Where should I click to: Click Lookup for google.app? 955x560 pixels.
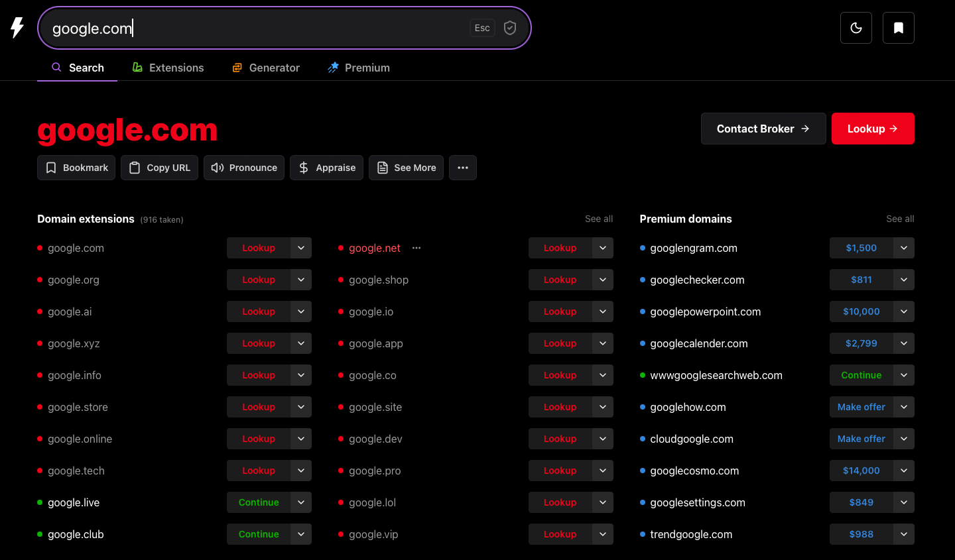(560, 343)
